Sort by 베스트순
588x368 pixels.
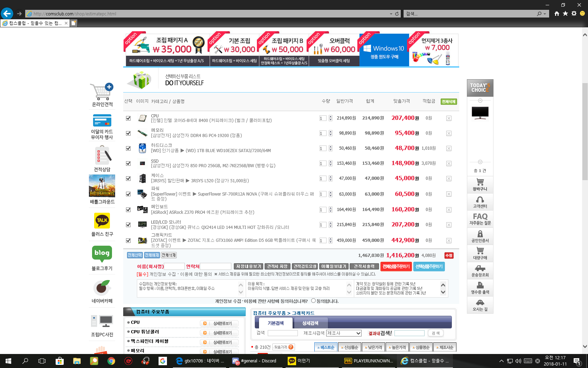[x=326, y=347]
